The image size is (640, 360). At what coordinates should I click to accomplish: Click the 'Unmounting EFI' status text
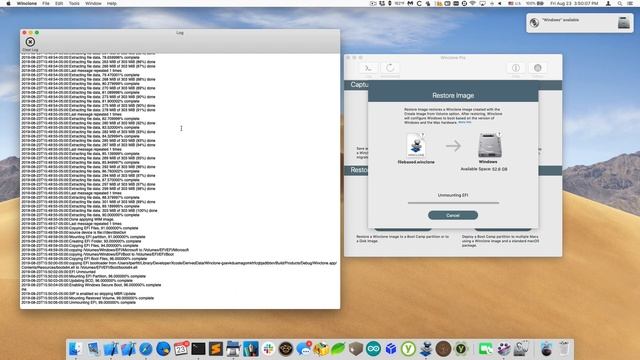(453, 195)
